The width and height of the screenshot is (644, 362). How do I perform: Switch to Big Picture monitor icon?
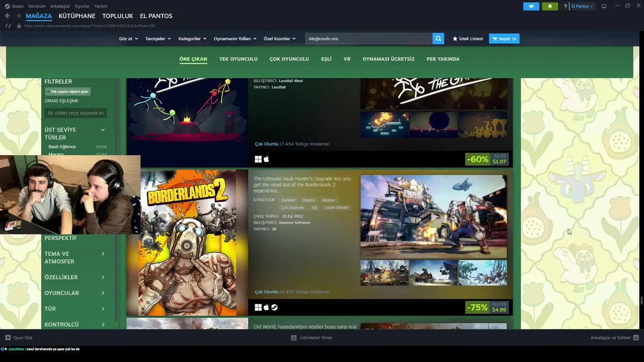click(604, 6)
